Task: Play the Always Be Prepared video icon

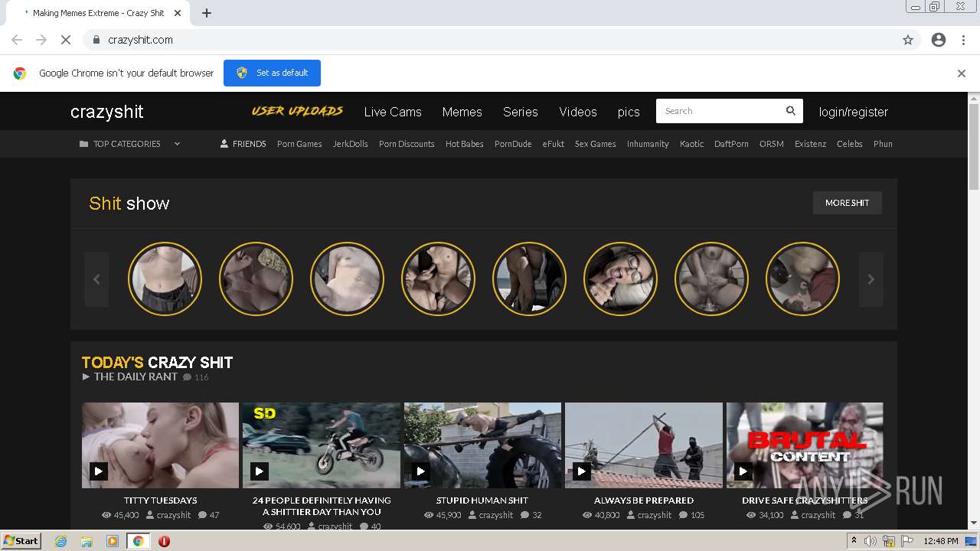Action: click(x=581, y=471)
